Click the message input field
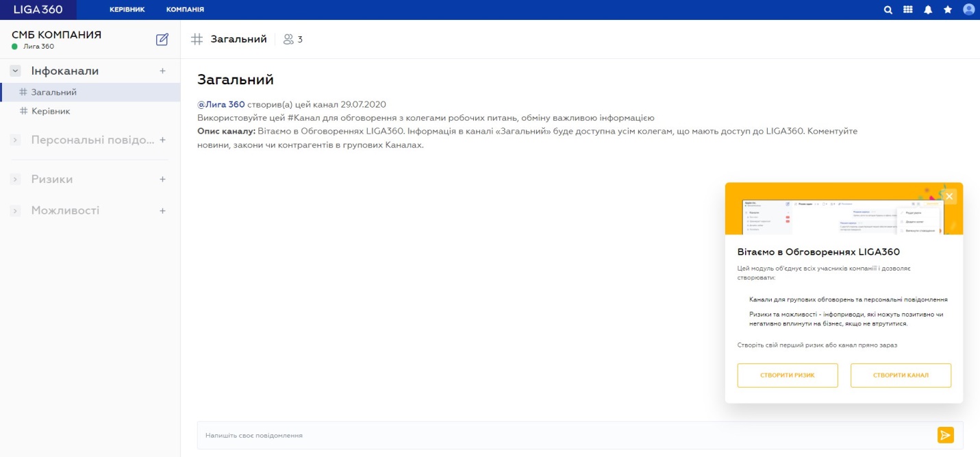 click(566, 435)
